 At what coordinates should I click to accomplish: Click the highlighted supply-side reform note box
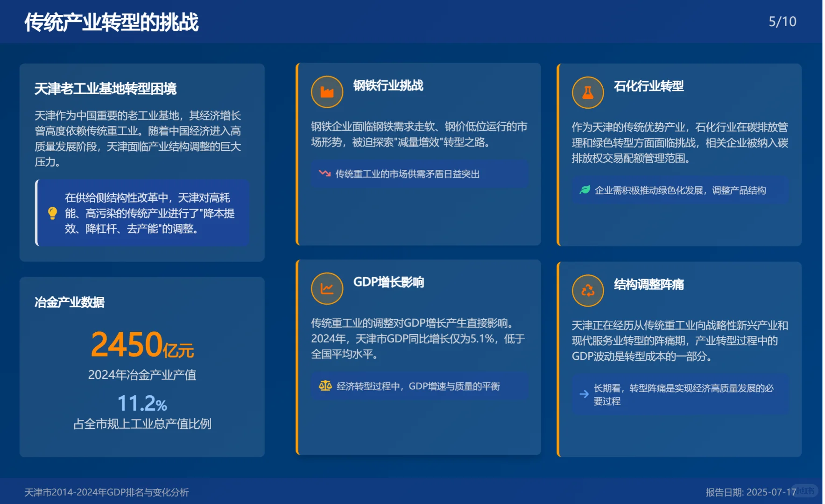142,214
